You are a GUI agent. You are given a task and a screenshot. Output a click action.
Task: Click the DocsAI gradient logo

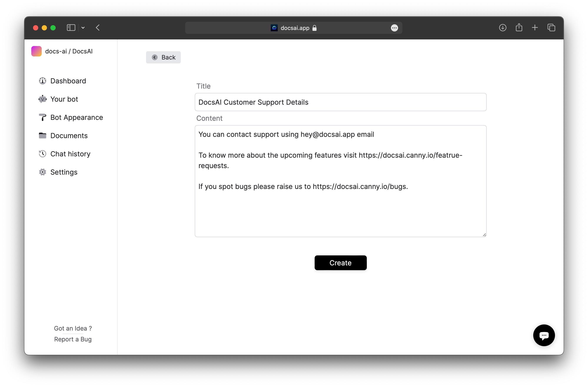[36, 51]
